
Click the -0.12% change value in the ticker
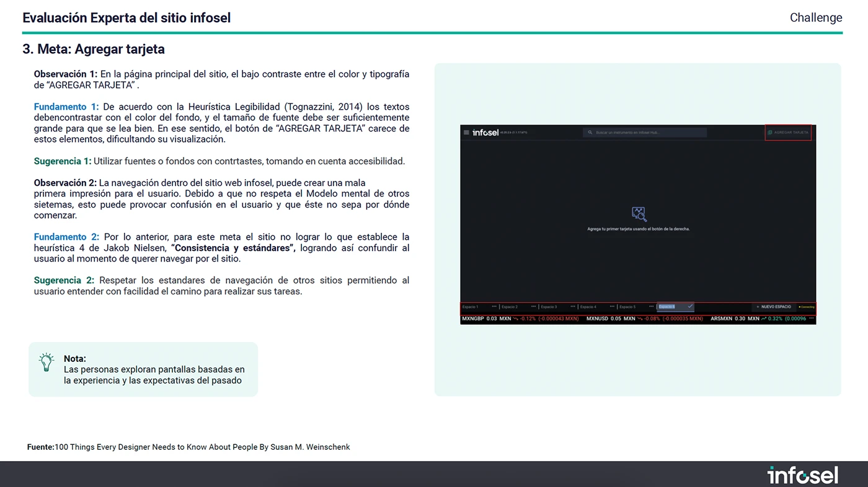coord(528,318)
